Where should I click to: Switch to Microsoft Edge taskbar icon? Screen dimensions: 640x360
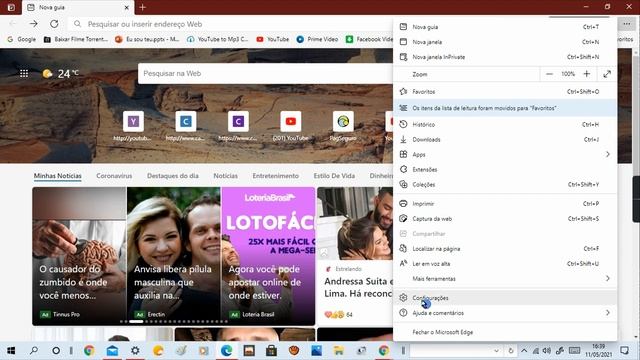click(227, 351)
